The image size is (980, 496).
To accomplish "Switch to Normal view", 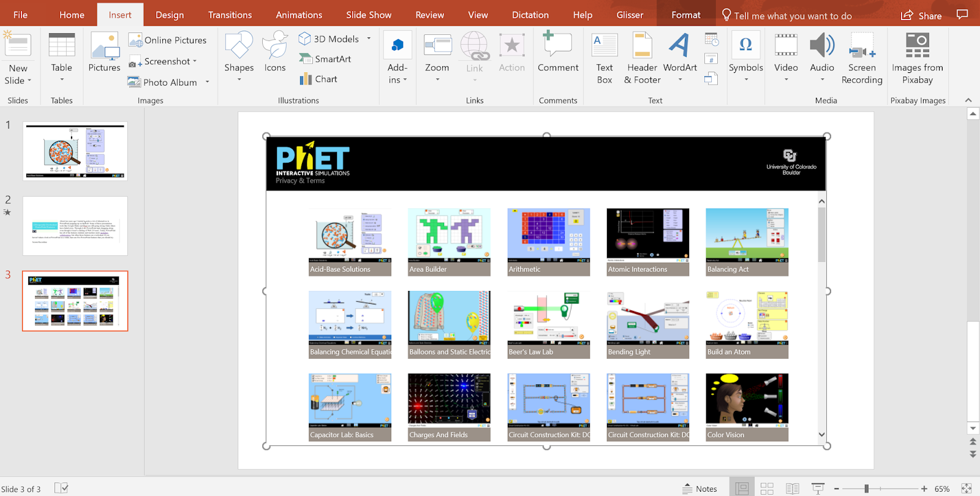I will [x=742, y=488].
